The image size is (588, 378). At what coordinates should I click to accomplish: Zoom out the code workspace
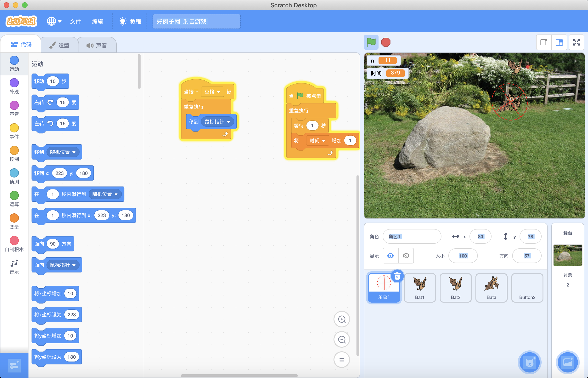click(342, 339)
